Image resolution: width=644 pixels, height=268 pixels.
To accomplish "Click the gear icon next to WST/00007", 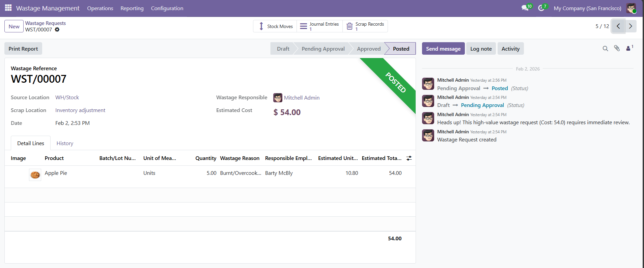I will tap(57, 30).
